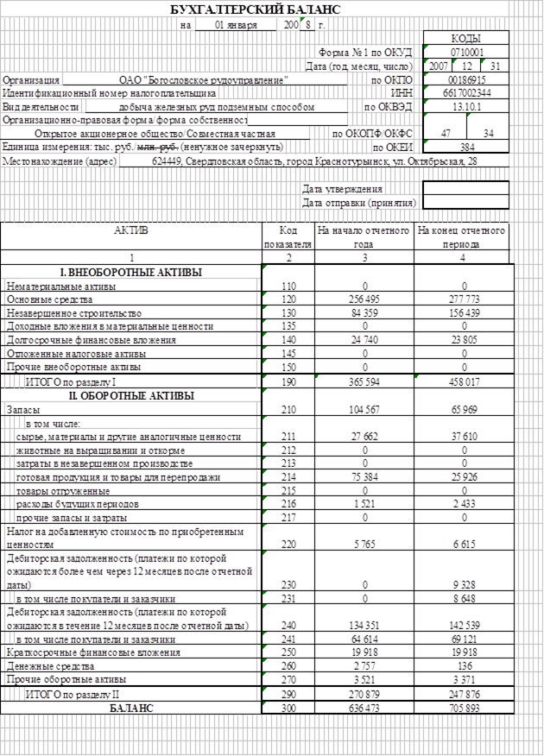Select the АКТИВ column header
This screenshot has width=544, height=756.
(x=131, y=236)
